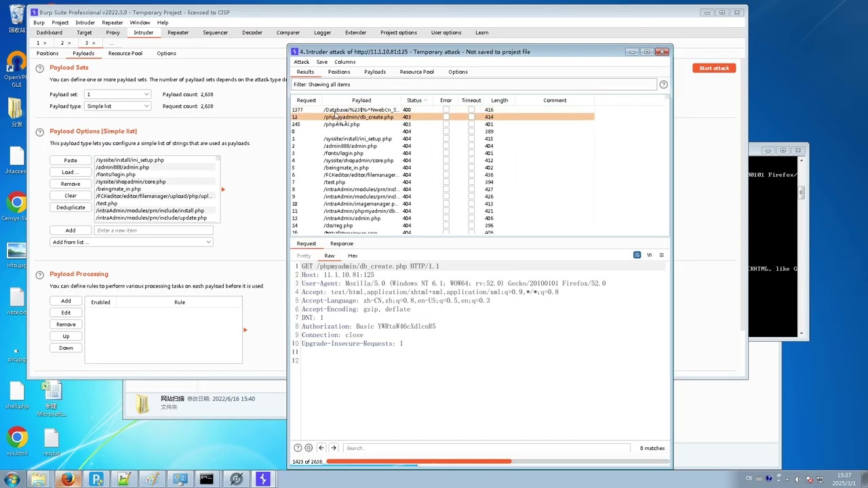Switch to the Response tab

[342, 243]
